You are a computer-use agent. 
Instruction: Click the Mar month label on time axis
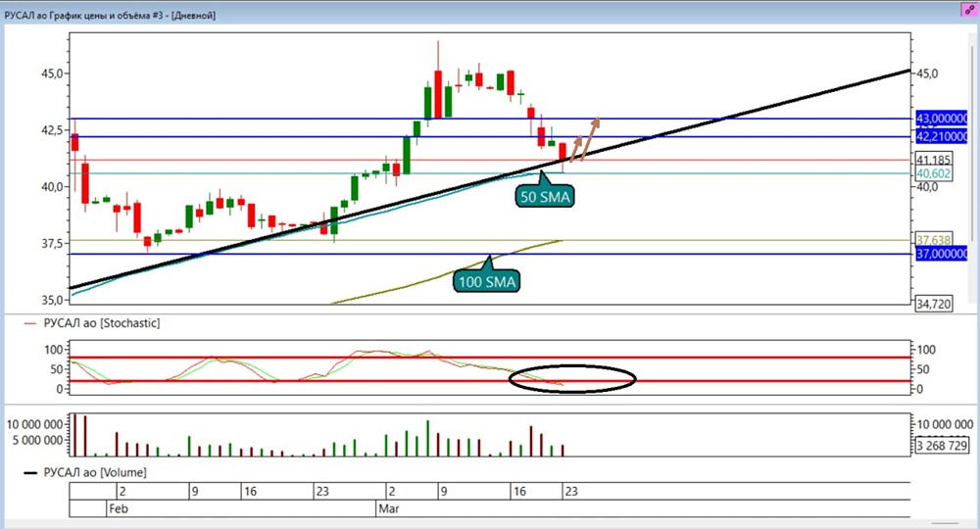tap(389, 508)
